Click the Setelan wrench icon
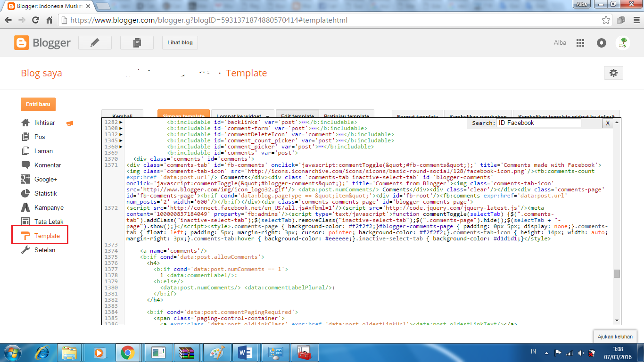Screen dimensions: 644x362 [25, 250]
